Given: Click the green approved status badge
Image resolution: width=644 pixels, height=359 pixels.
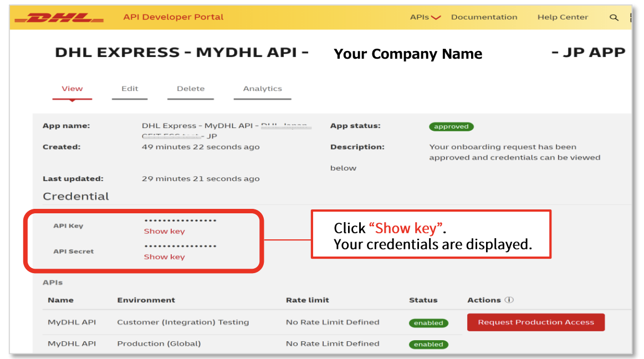Looking at the screenshot, I should click(451, 126).
